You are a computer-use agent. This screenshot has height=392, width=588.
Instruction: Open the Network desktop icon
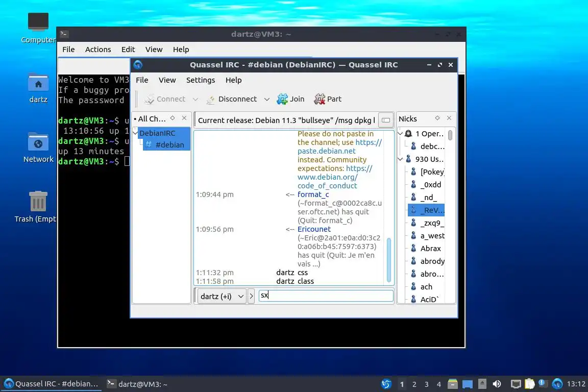click(38, 148)
